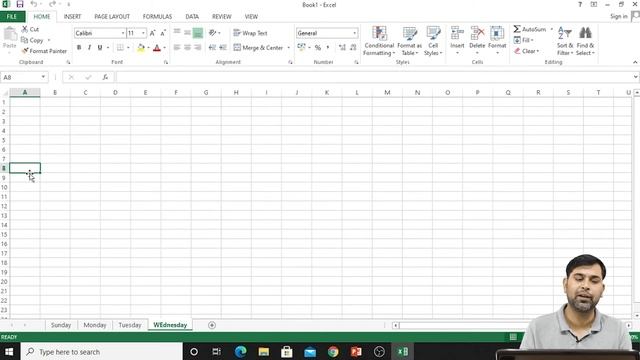The width and height of the screenshot is (640, 360).
Task: Collapse the ribbon with the arrow
Action: [x=635, y=62]
